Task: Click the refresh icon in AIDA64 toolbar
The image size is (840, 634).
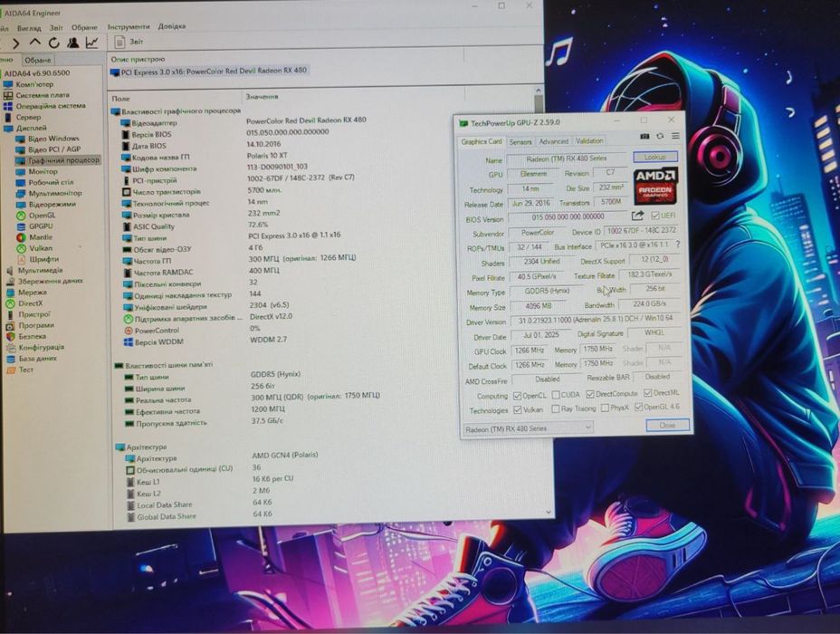Action: 53,43
